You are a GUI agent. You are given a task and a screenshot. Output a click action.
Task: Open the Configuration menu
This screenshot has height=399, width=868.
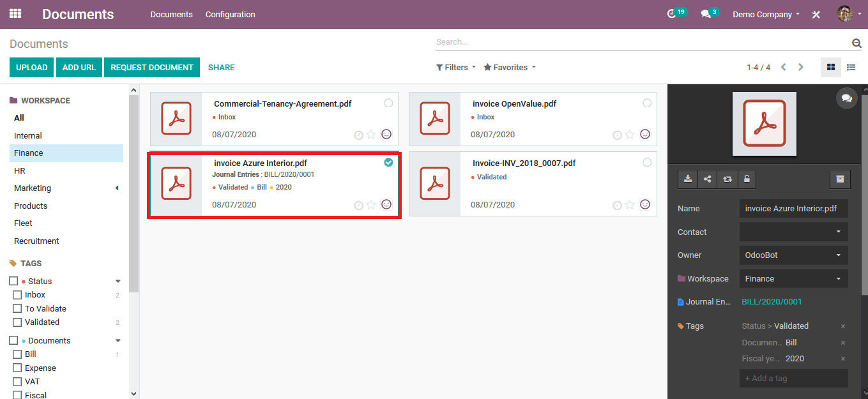[x=230, y=14]
